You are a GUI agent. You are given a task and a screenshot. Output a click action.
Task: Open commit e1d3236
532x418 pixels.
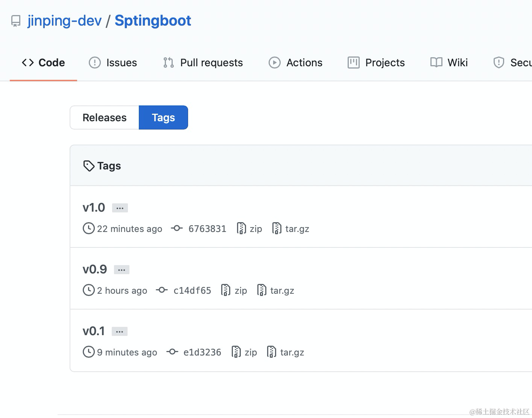coord(202,352)
